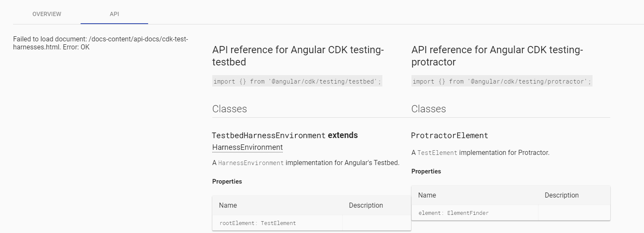This screenshot has height=233, width=644.
Task: Click the ProtractorElement class heading
Action: [449, 135]
